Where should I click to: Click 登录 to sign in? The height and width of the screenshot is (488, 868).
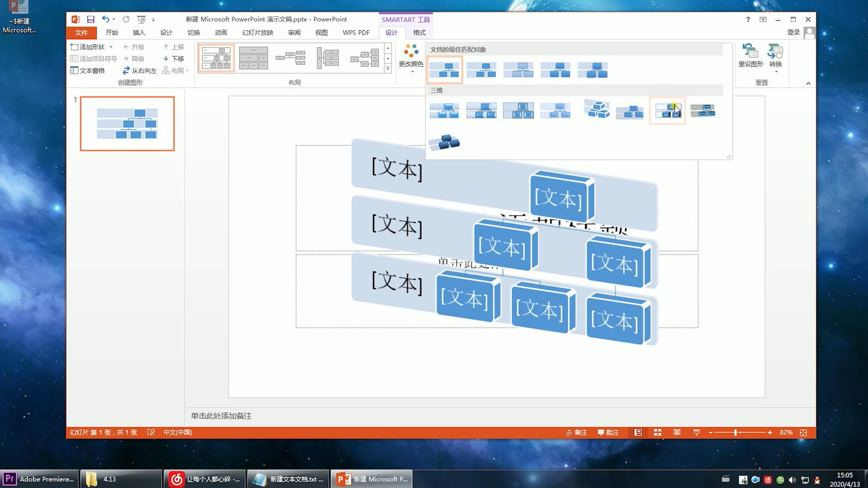click(793, 32)
